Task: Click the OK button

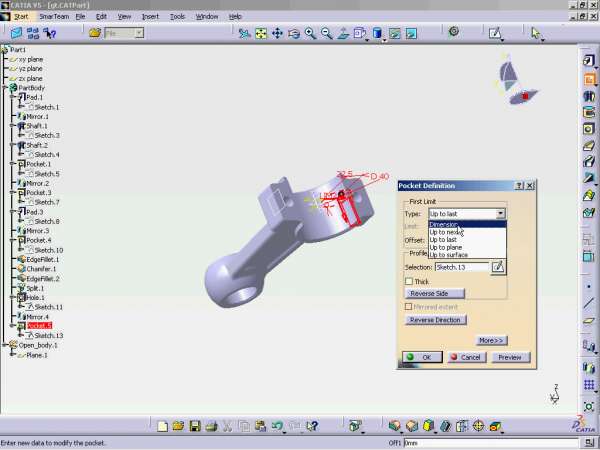Action: coord(422,357)
